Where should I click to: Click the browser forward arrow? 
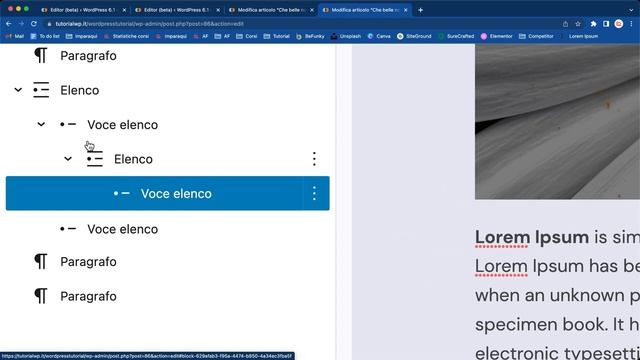pyautogui.click(x=21, y=24)
